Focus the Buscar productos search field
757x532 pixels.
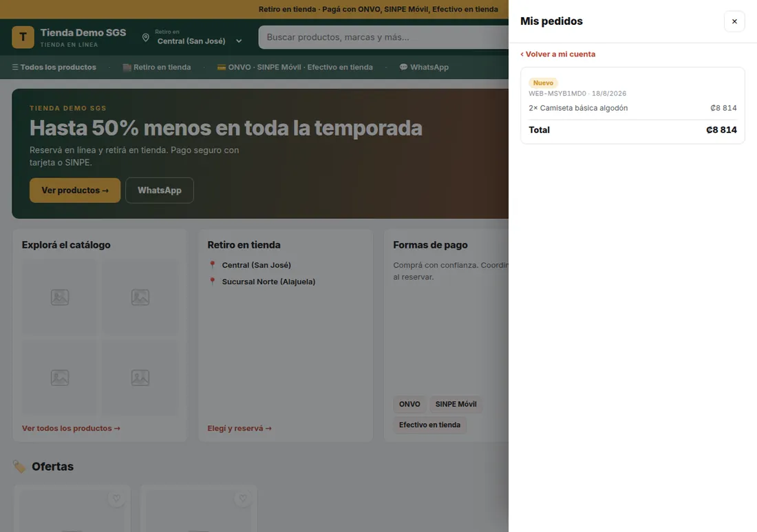pyautogui.click(x=383, y=37)
